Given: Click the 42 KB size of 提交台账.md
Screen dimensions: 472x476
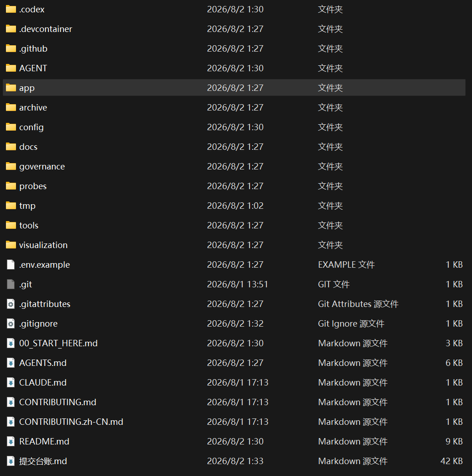Looking at the screenshot, I should tap(451, 461).
